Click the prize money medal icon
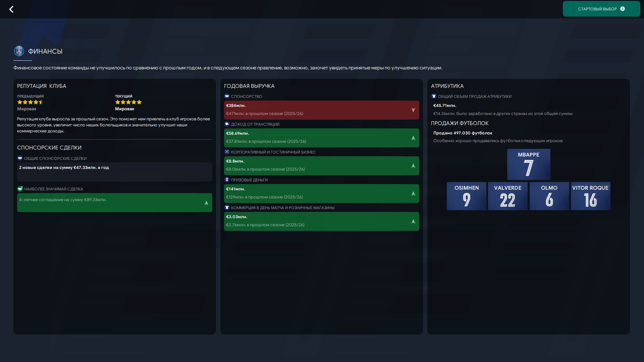644x362 pixels. [x=227, y=180]
